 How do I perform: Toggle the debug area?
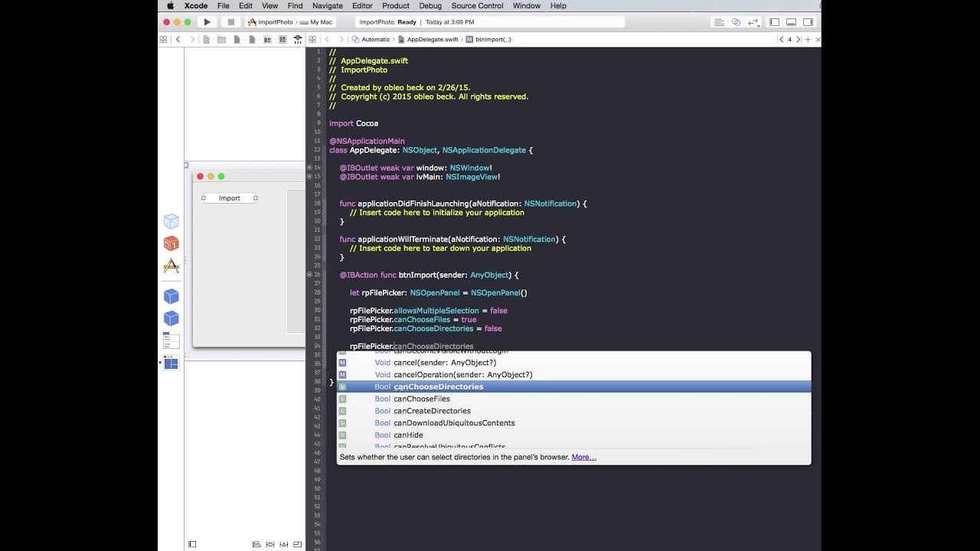click(x=791, y=22)
